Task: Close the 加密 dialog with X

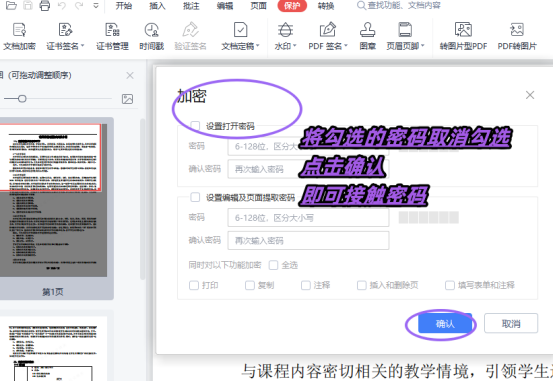Action: click(x=530, y=95)
